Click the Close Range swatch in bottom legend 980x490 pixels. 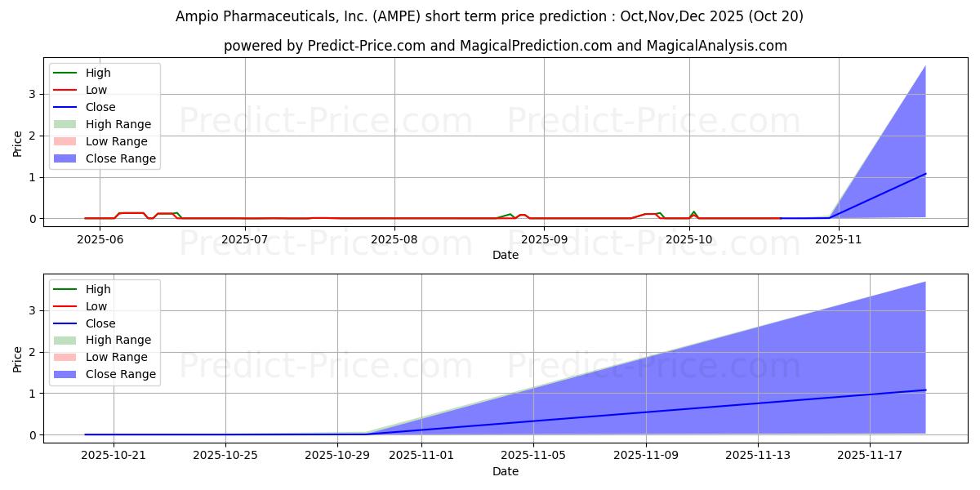coord(66,375)
